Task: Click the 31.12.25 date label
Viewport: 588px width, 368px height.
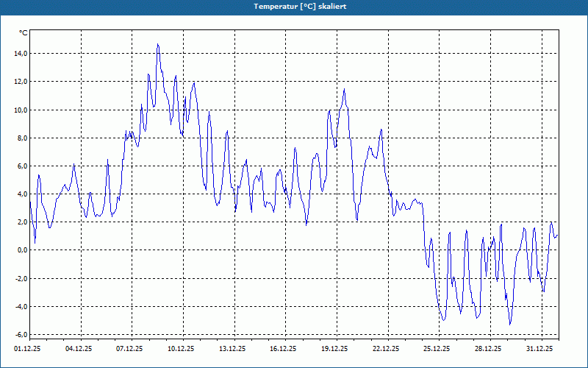Action: 539,349
